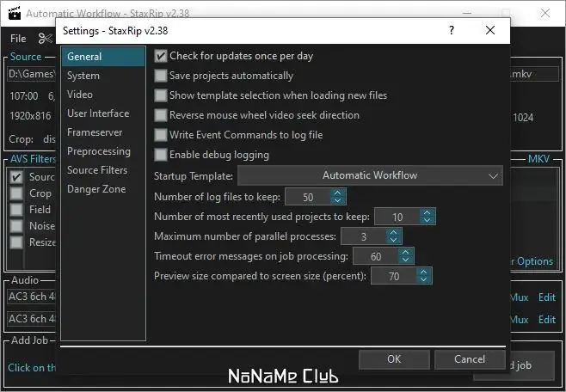Click the Source header link in main window

tap(26, 57)
